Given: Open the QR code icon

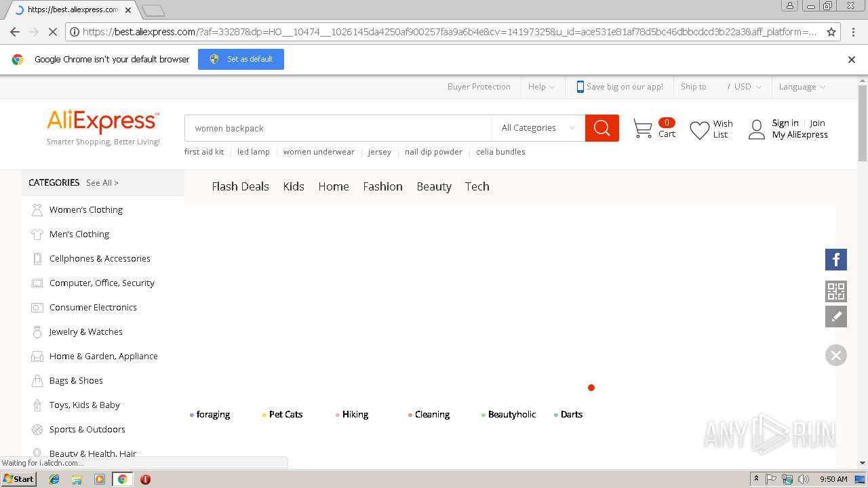Looking at the screenshot, I should click(x=836, y=291).
